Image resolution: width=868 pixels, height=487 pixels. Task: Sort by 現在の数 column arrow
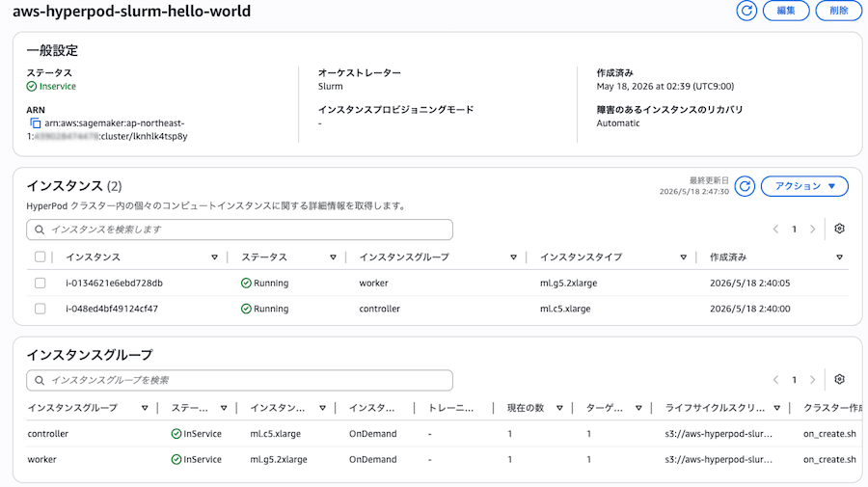point(559,408)
